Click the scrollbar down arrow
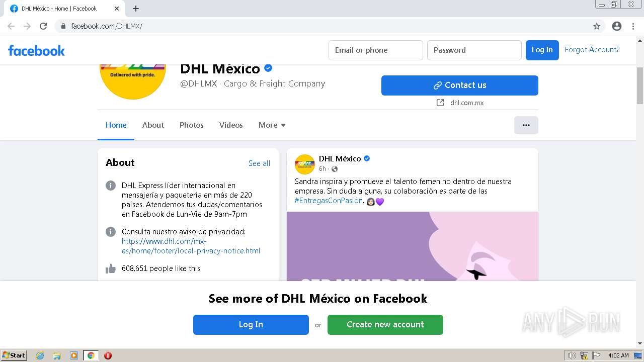 (639, 343)
